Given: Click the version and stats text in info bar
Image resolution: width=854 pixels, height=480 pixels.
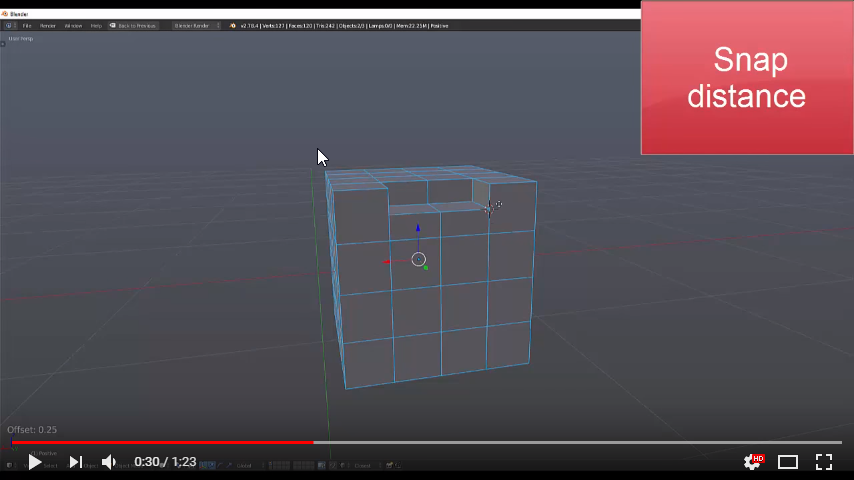Looking at the screenshot, I should 344,26.
